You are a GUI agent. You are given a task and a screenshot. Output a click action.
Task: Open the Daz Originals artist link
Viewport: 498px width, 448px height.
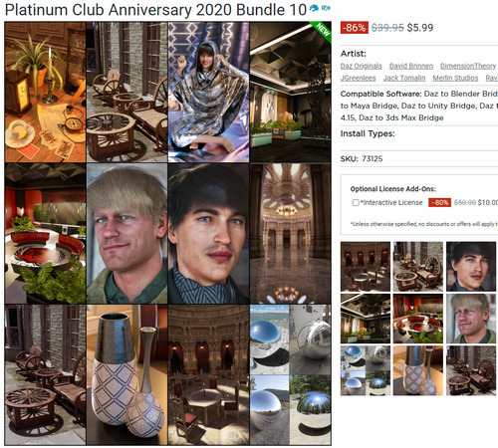pyautogui.click(x=362, y=66)
